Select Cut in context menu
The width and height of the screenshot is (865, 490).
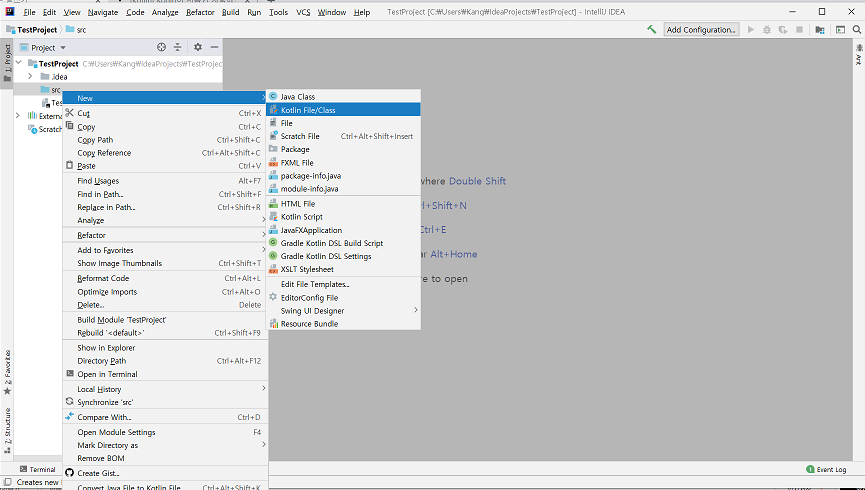coord(165,113)
